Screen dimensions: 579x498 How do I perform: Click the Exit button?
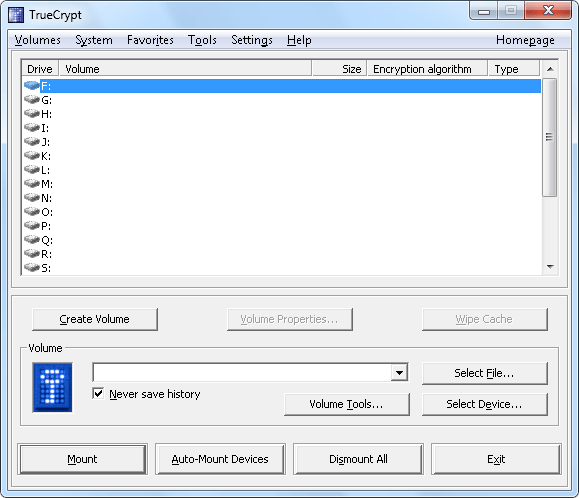click(496, 459)
